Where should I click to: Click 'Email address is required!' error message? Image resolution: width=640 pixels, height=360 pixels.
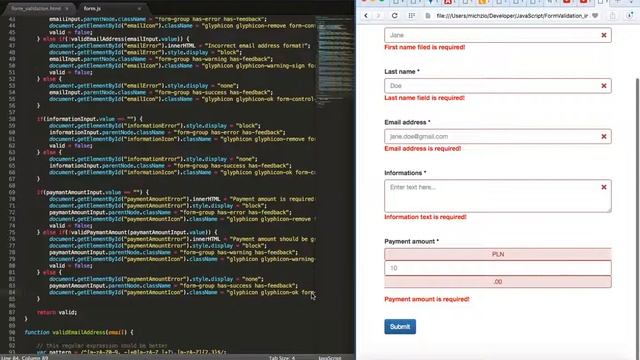click(x=422, y=149)
